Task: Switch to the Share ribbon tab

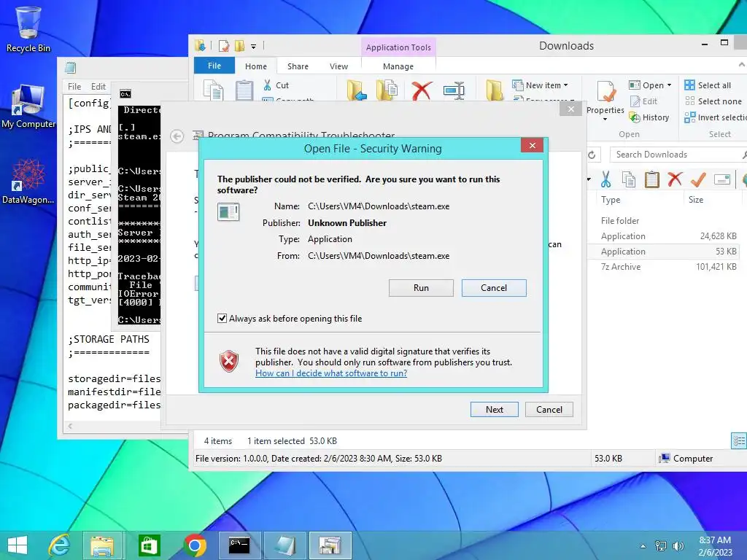Action: click(298, 66)
